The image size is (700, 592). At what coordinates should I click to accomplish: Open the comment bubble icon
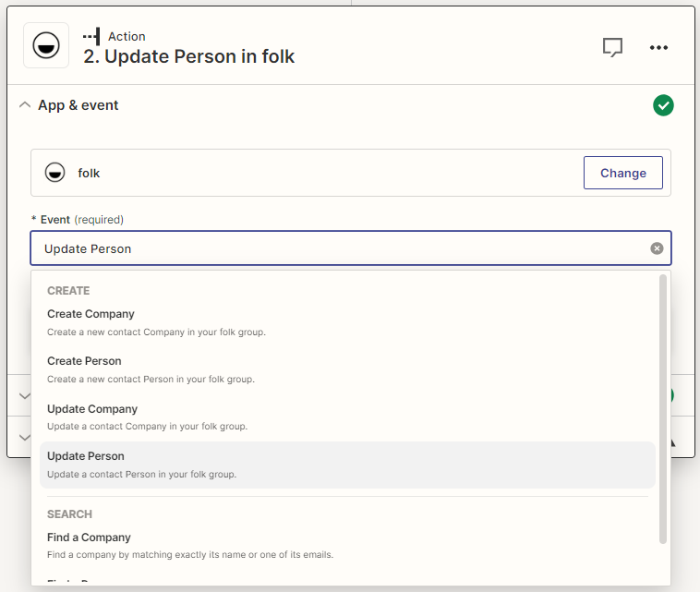pyautogui.click(x=612, y=48)
